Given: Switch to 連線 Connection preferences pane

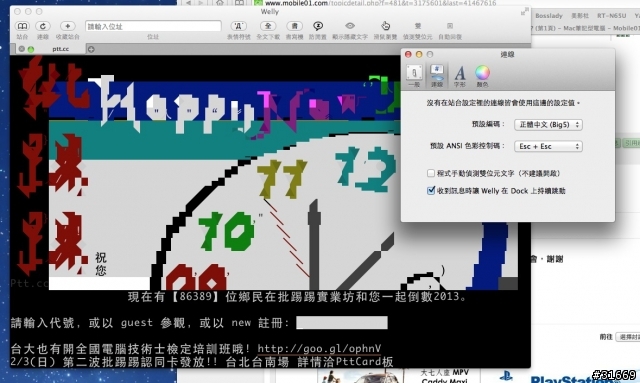Looking at the screenshot, I should pyautogui.click(x=437, y=76).
